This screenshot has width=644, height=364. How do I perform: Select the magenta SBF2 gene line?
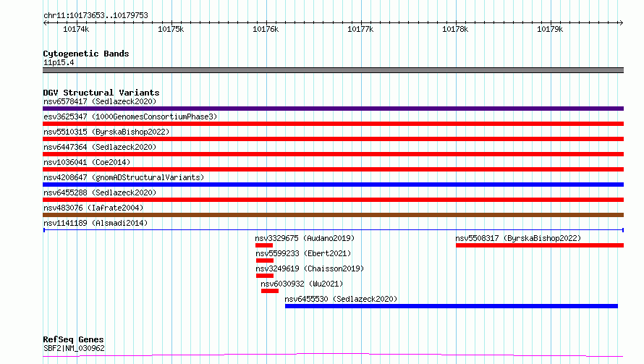[x=333, y=355]
